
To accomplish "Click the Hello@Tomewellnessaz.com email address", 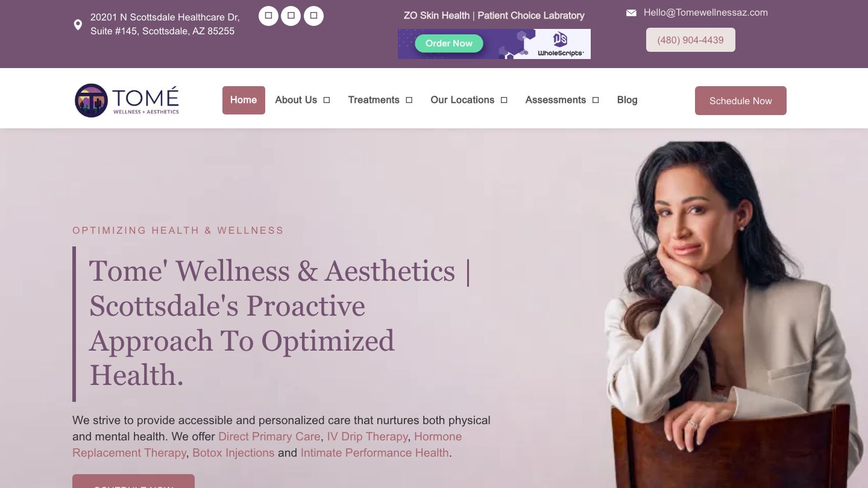I will pyautogui.click(x=705, y=13).
